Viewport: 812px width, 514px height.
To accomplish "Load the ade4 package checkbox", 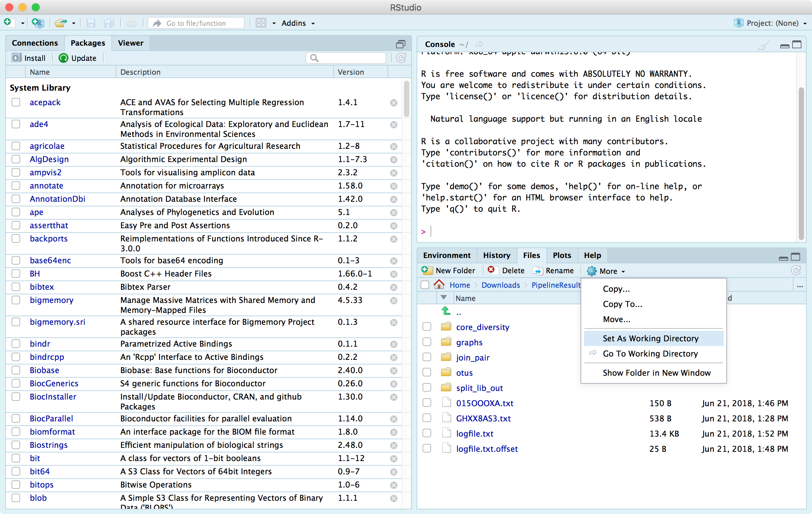I will pos(16,124).
